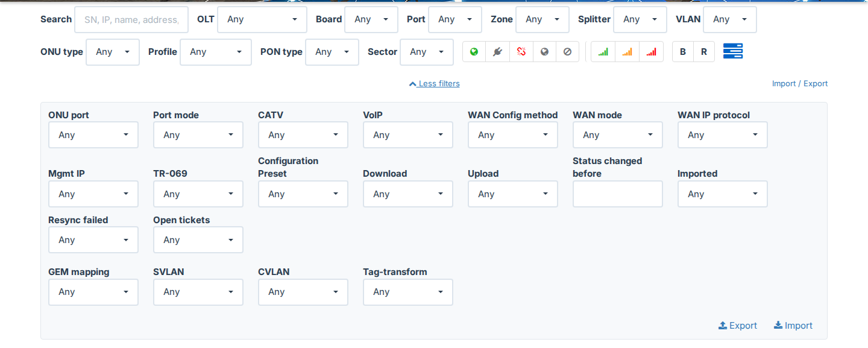Toggle the R mode filter button

(x=704, y=52)
